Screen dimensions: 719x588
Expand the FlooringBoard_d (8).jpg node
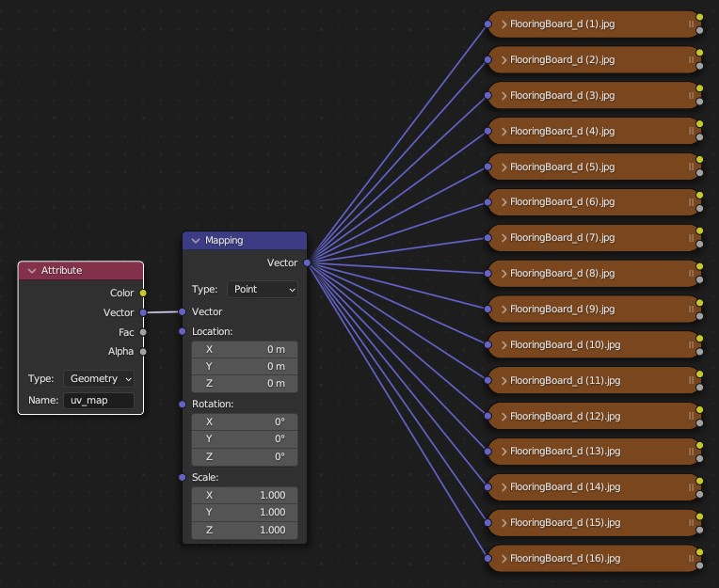tap(503, 274)
